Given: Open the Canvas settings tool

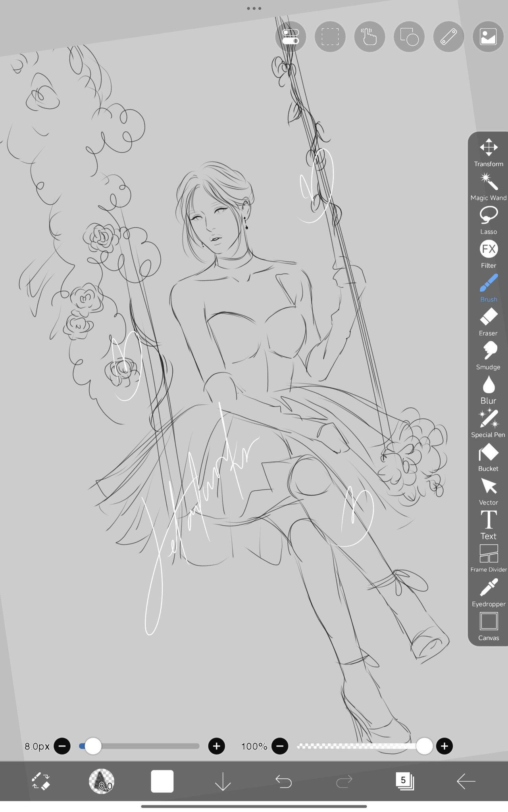Looking at the screenshot, I should point(488,627).
